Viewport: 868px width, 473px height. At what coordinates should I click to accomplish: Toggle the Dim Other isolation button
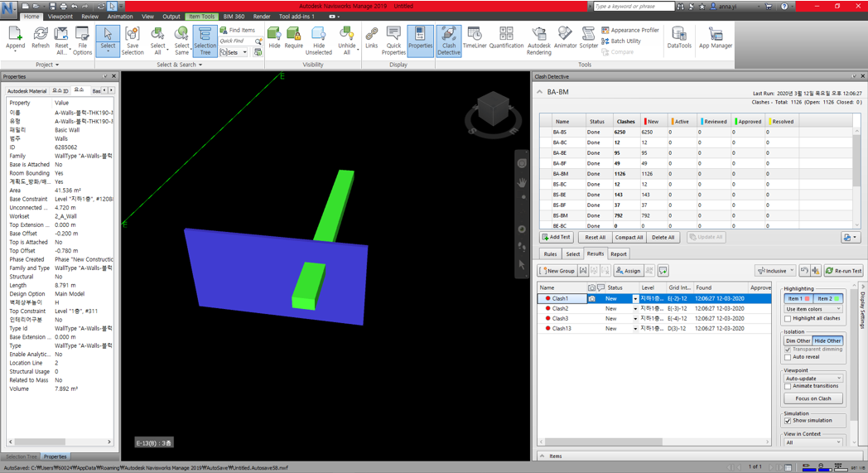(798, 340)
